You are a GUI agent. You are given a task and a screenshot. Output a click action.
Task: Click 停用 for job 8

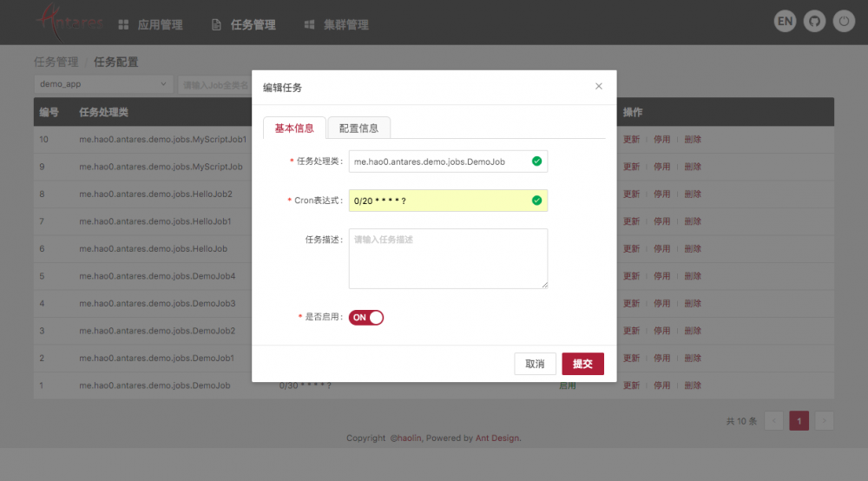point(661,194)
